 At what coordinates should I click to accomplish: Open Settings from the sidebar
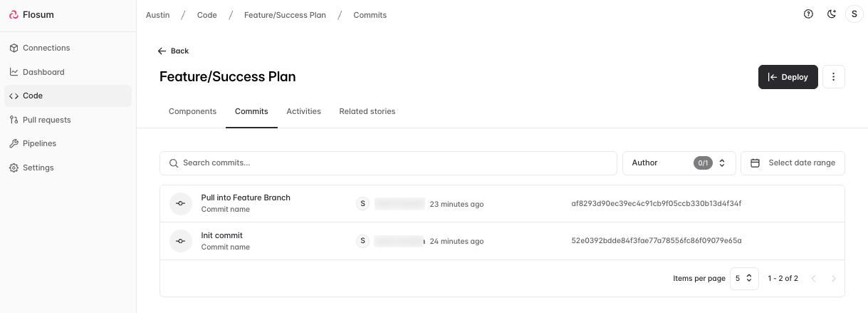point(38,168)
